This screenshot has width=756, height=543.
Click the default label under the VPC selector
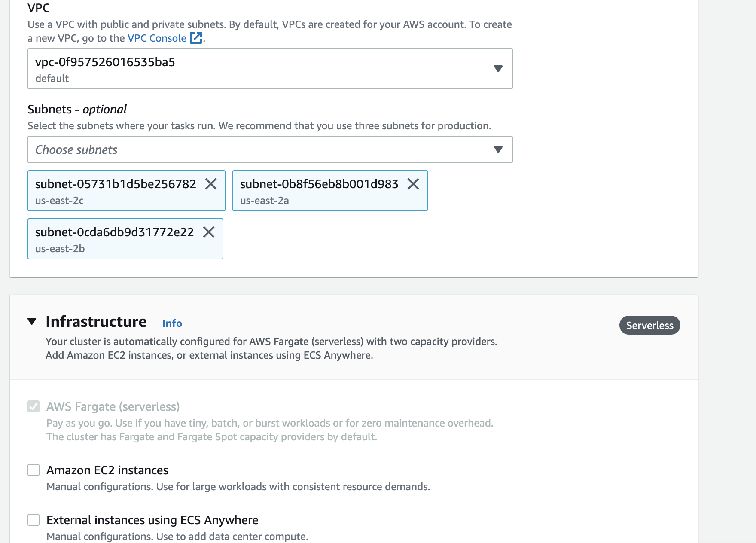(x=52, y=78)
